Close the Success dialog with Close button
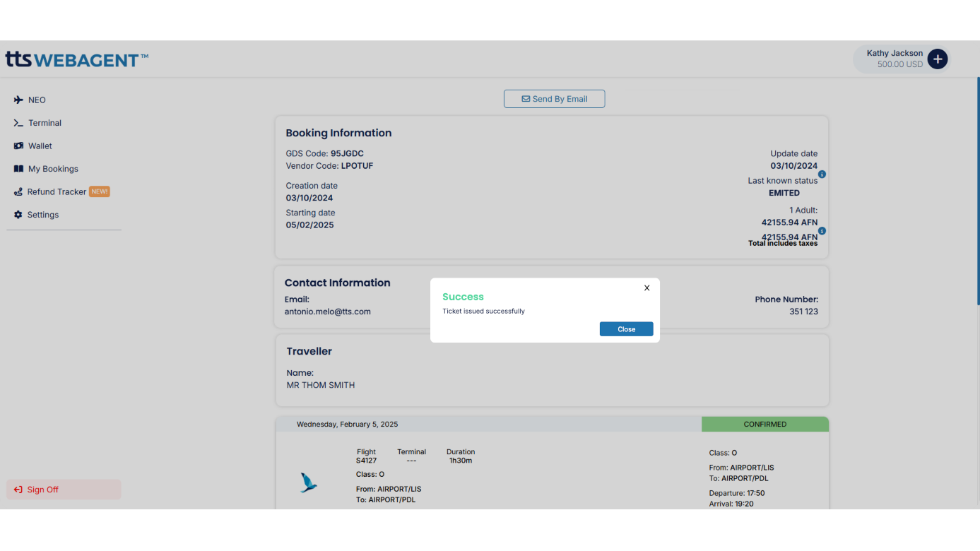980x551 pixels. pyautogui.click(x=626, y=329)
